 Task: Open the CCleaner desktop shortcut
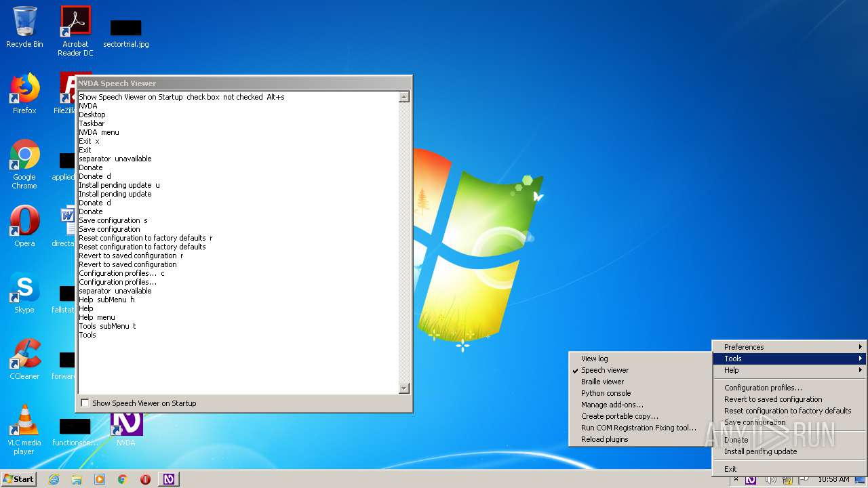point(24,359)
